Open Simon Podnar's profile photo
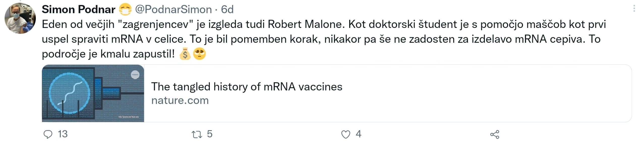 (x=20, y=18)
